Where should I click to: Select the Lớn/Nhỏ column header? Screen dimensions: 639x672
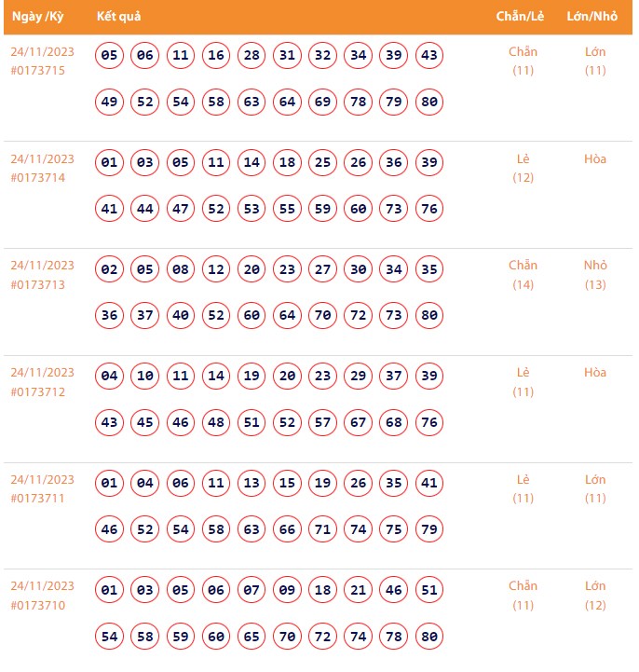(x=591, y=17)
